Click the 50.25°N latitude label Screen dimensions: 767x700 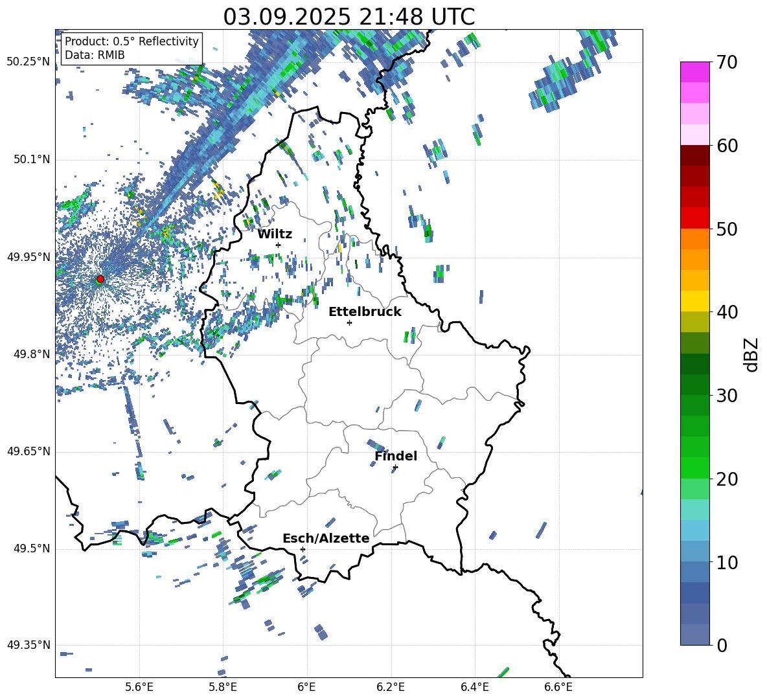(x=29, y=62)
